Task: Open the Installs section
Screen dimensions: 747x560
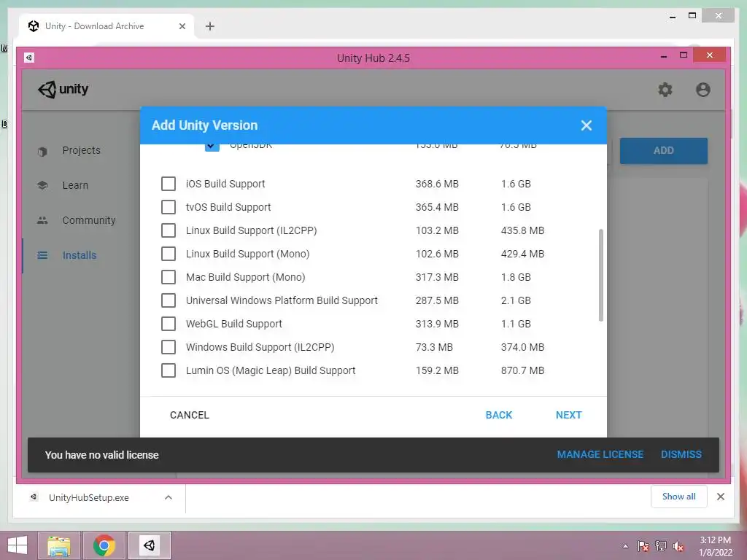Action: pyautogui.click(x=80, y=255)
